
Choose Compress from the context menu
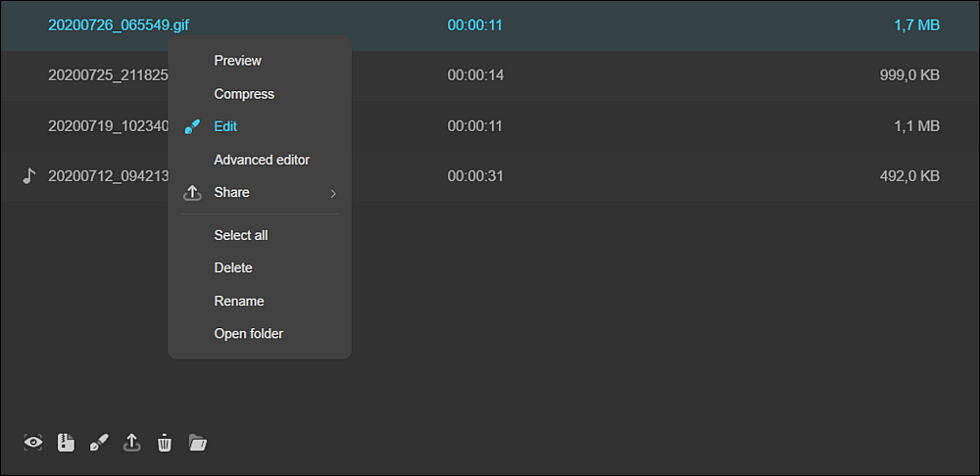point(244,94)
